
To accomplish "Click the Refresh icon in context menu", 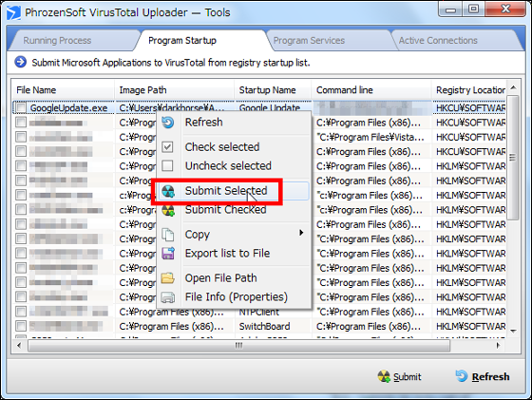I will click(167, 123).
